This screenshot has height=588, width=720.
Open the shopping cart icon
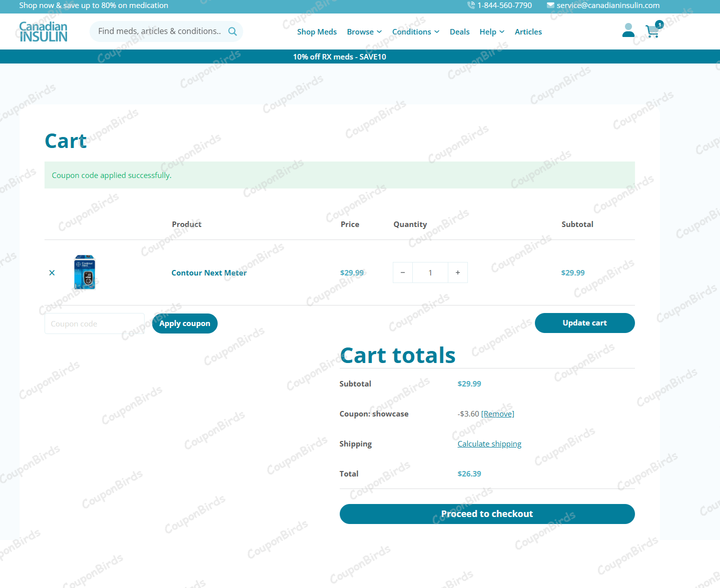point(652,31)
